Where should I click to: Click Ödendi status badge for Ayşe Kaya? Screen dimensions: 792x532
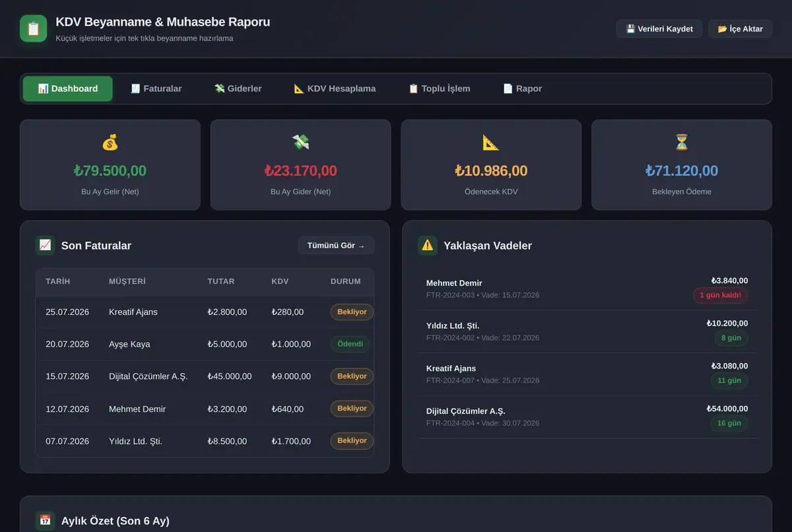tap(350, 344)
